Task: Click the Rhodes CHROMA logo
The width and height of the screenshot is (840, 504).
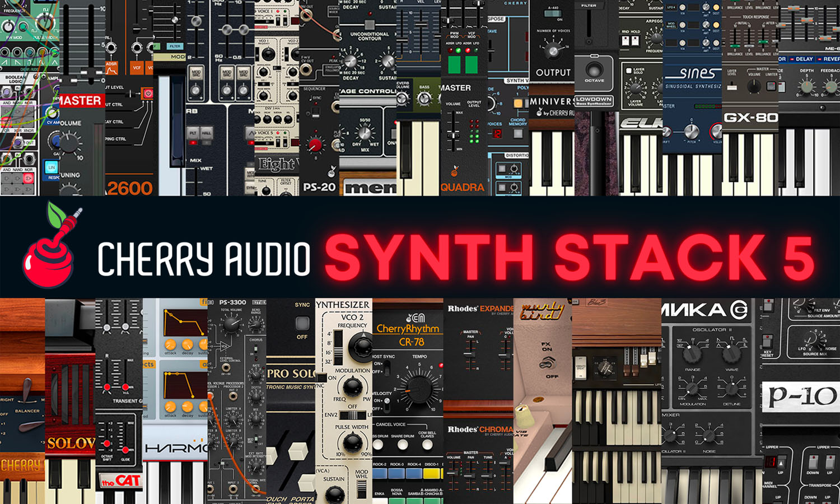Action: click(480, 430)
